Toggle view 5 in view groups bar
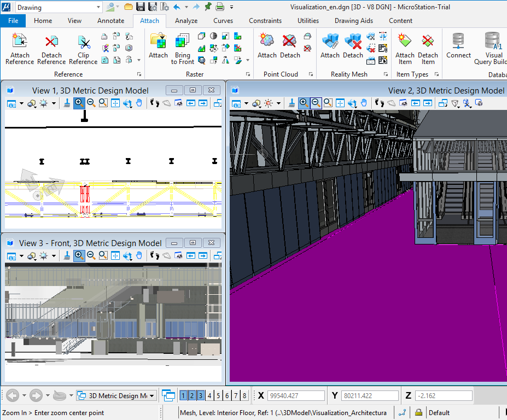Screen dimensions: 507x420 [x=218, y=395]
